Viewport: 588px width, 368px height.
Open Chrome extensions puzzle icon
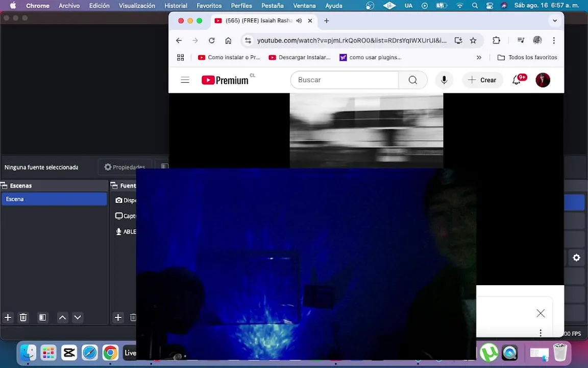tap(496, 40)
